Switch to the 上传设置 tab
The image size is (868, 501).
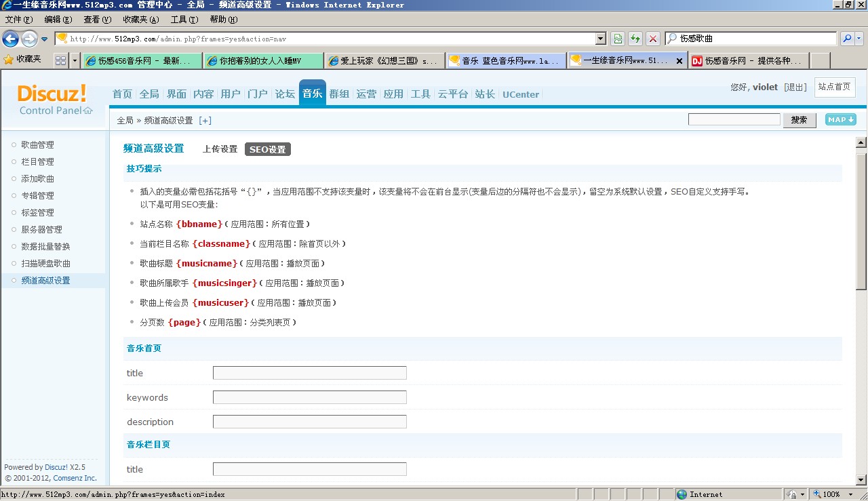[x=220, y=148]
